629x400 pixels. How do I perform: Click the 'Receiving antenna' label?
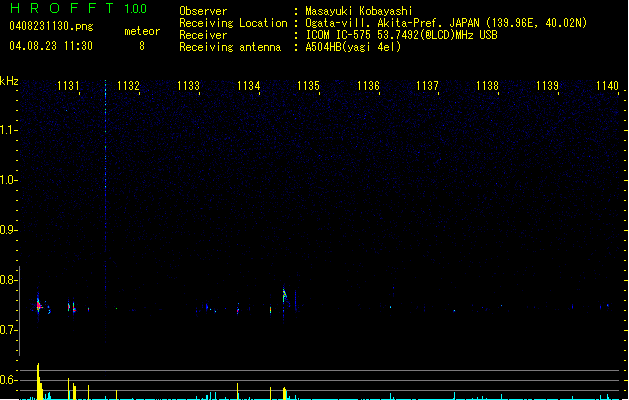(230, 47)
